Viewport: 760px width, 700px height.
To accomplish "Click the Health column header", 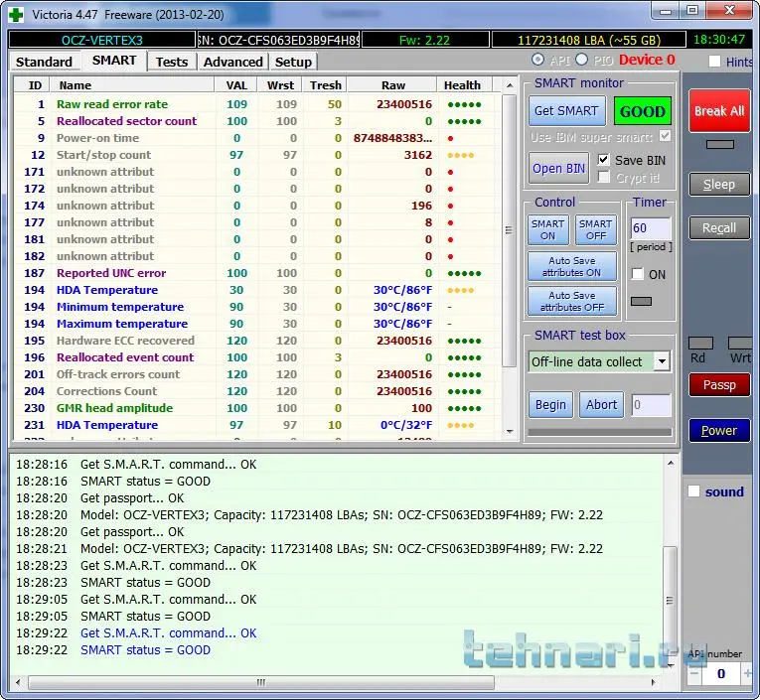I will click(x=464, y=85).
